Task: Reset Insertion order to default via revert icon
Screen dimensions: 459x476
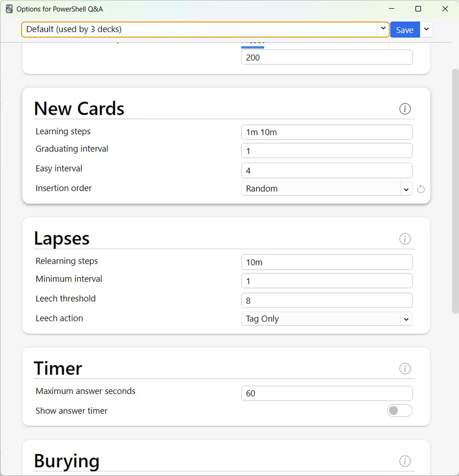Action: (421, 189)
